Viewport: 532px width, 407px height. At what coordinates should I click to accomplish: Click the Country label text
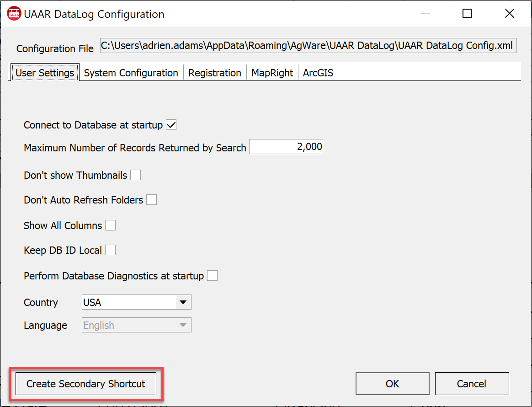[41, 302]
